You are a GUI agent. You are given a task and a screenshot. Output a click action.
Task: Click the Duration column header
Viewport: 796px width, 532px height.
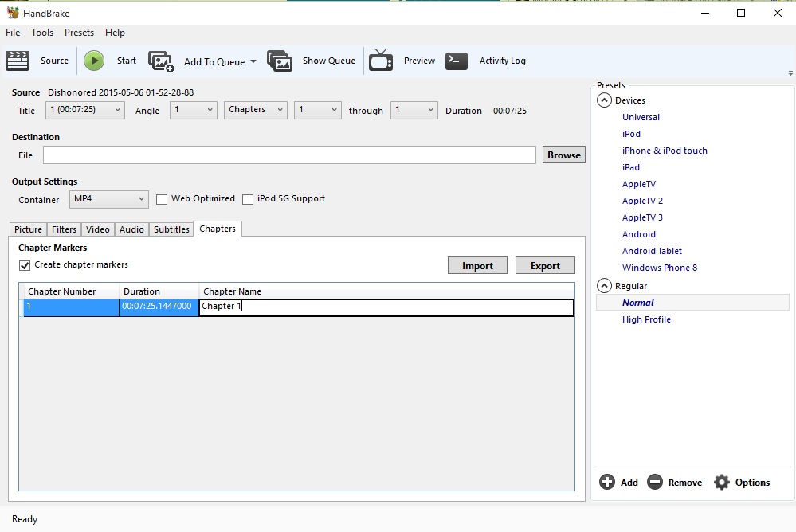pos(159,291)
